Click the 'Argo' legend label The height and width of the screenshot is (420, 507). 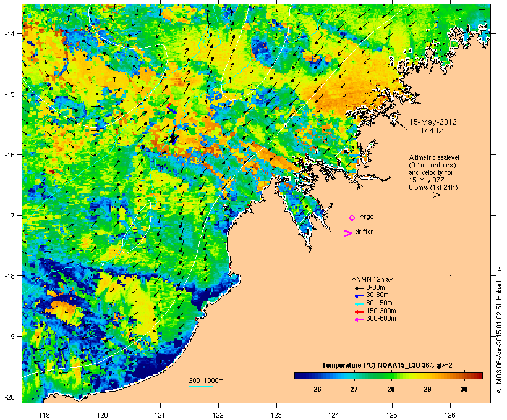click(x=367, y=216)
